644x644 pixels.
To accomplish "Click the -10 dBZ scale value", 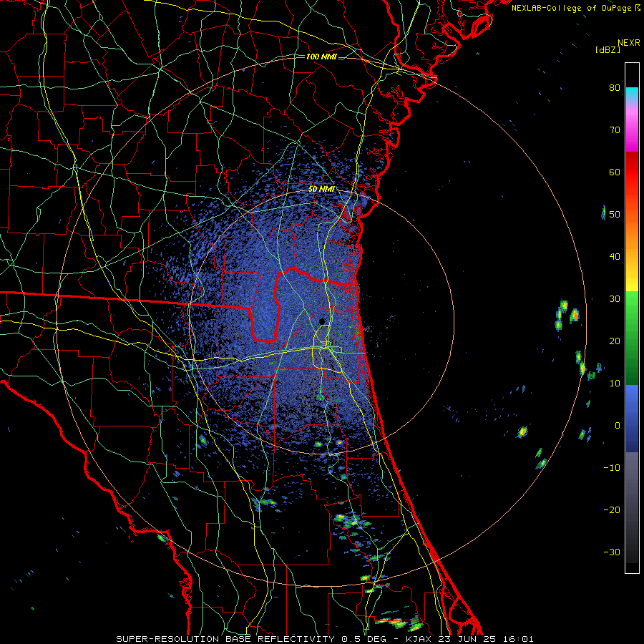I will [612, 468].
